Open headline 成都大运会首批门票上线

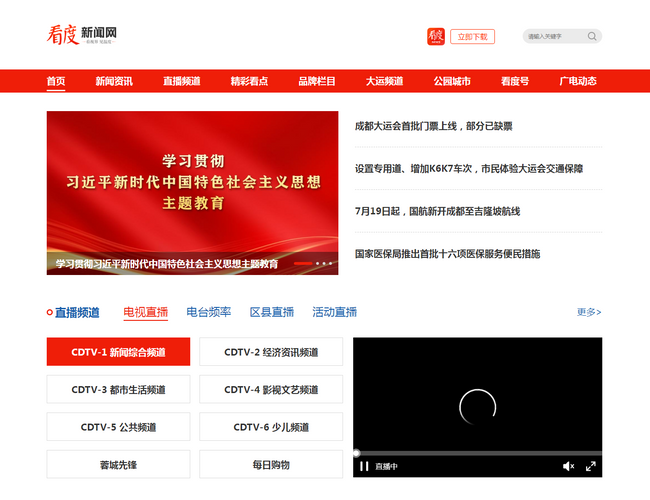tap(433, 127)
